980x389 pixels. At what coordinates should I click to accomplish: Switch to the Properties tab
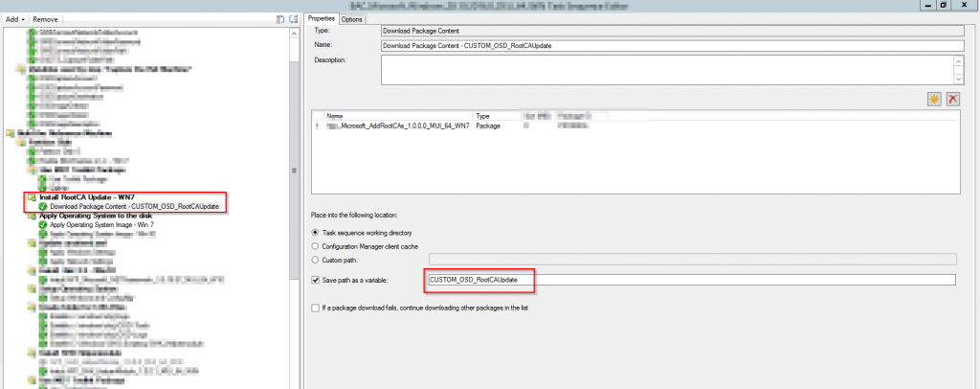[x=322, y=19]
